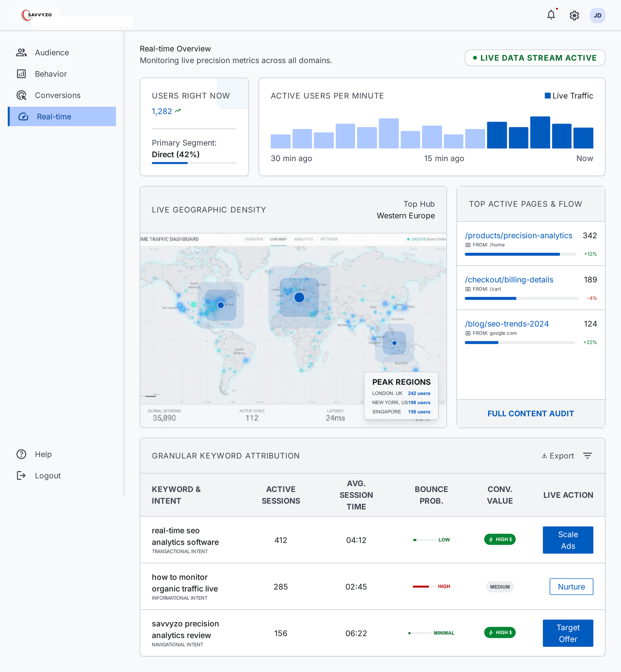Open /checkout/billing-details page link

click(509, 280)
